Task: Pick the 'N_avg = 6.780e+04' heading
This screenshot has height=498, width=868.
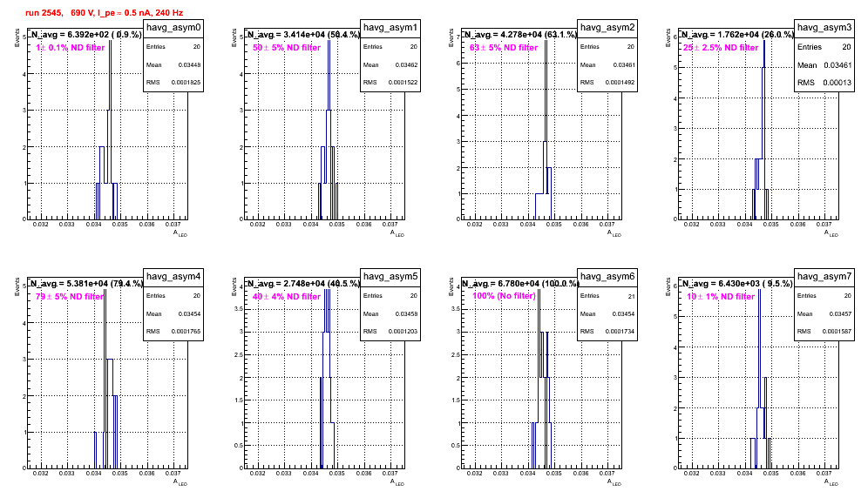Action: coord(520,283)
